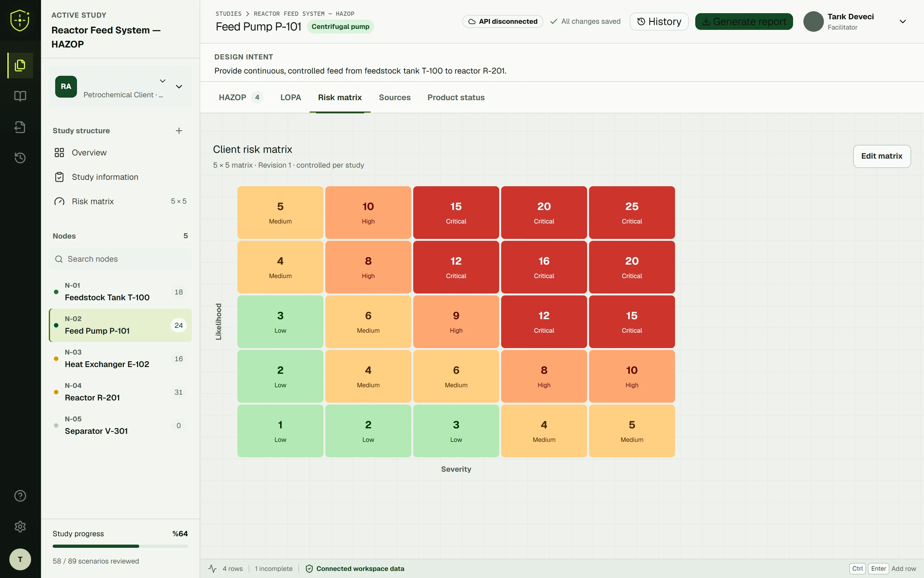Switch to the Product status tab
Image resolution: width=924 pixels, height=578 pixels.
pyautogui.click(x=456, y=98)
